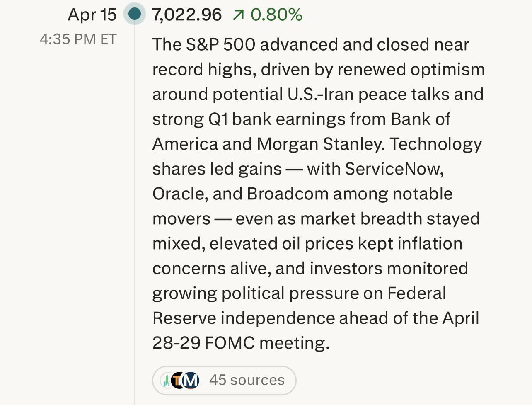The height and width of the screenshot is (405, 532).
Task: Click the 0.80% change figure
Action: coord(276,15)
